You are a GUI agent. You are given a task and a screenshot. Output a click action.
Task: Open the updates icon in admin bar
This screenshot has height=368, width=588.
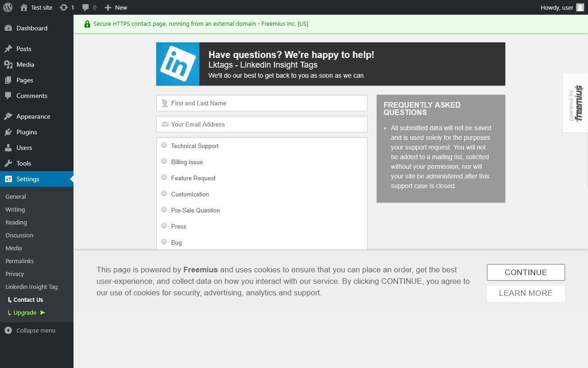point(64,7)
